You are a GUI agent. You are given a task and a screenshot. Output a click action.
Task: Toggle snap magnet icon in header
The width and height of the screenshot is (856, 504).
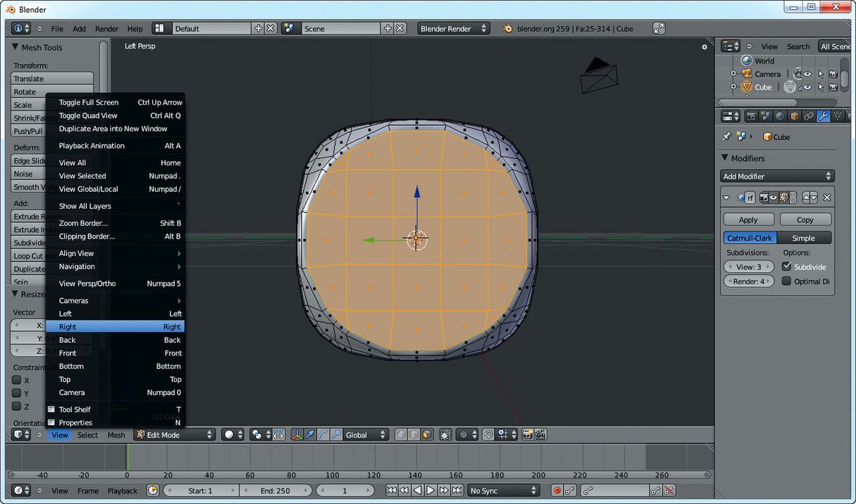[x=488, y=434]
